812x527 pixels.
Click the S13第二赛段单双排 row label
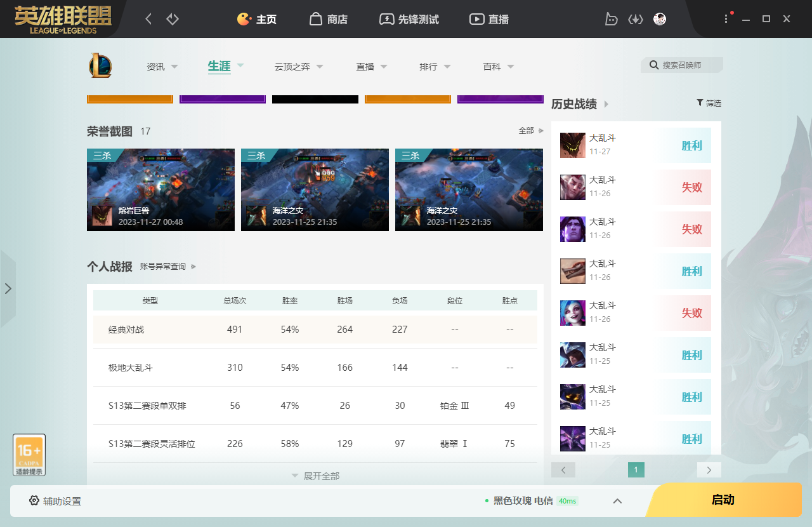[147, 406]
